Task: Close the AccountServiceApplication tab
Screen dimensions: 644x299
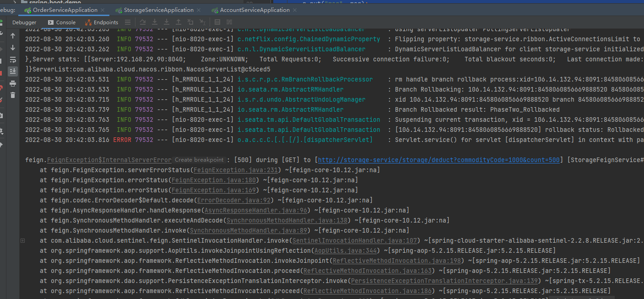Action: point(295,10)
